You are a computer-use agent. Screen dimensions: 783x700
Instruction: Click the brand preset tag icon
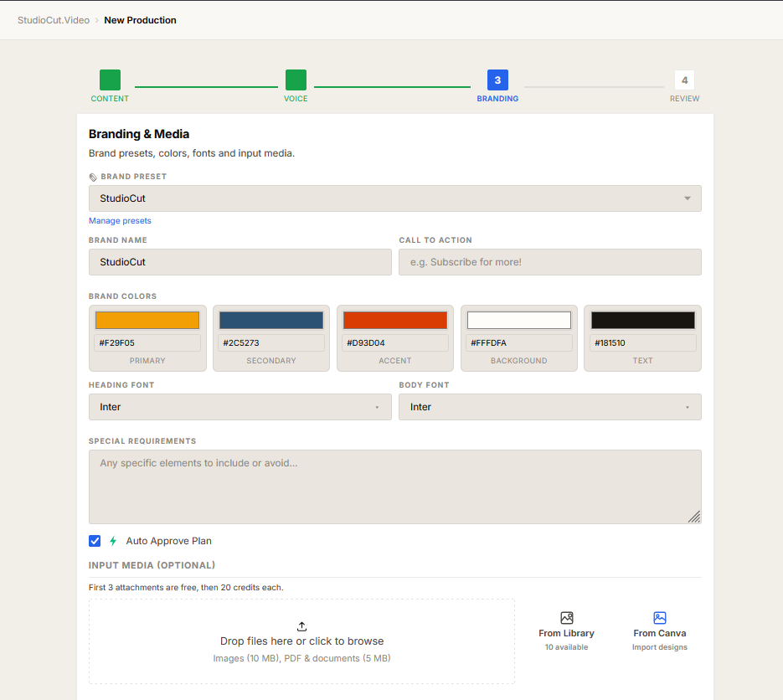pos(93,178)
